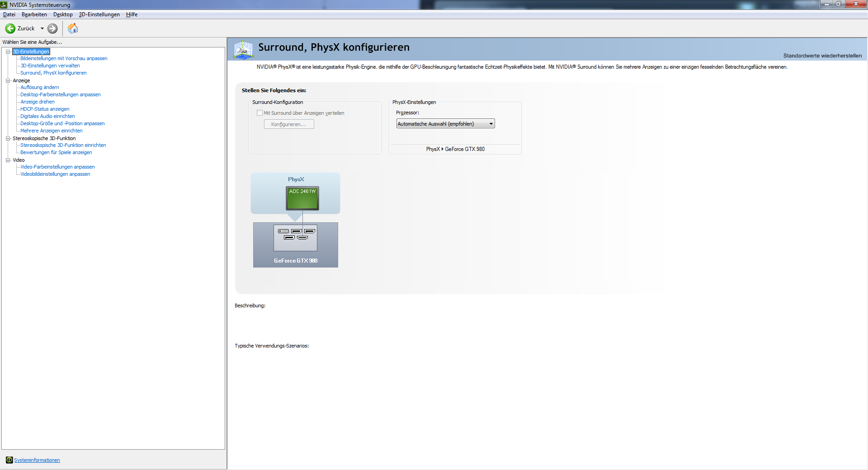This screenshot has width=868, height=470.
Task: Select the Anzeige category label
Action: tap(21, 80)
